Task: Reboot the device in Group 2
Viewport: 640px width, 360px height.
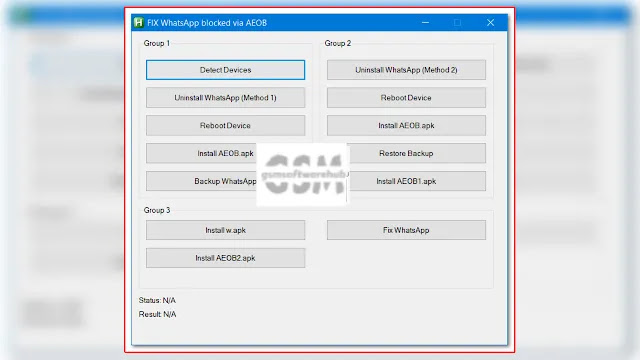Action: (406, 98)
